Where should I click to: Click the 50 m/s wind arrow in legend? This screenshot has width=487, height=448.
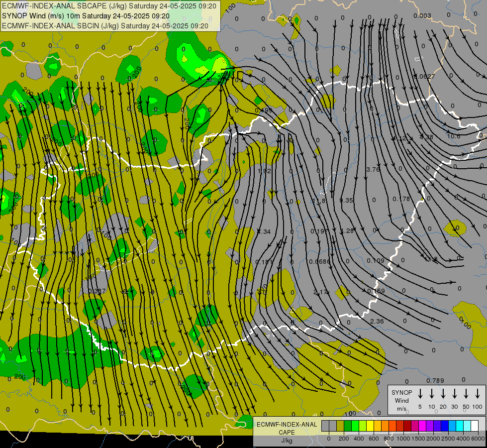pos(466,394)
